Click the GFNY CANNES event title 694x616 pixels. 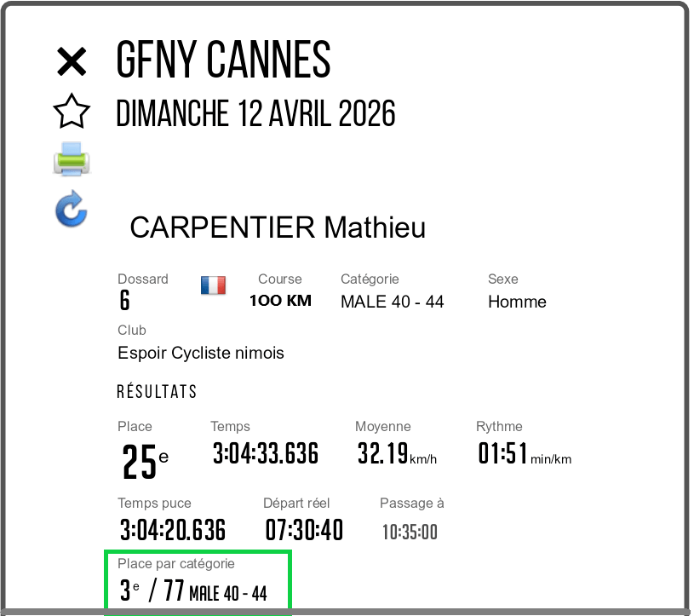tap(223, 61)
